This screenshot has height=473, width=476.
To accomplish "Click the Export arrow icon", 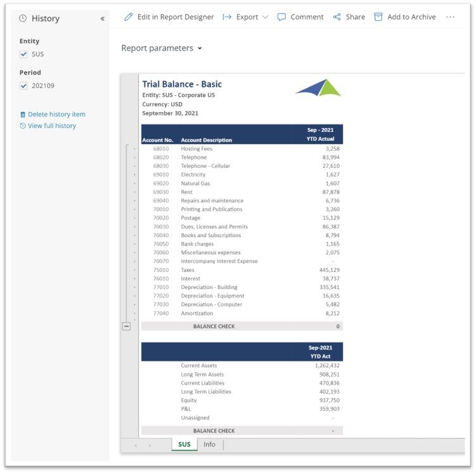I will pyautogui.click(x=227, y=17).
